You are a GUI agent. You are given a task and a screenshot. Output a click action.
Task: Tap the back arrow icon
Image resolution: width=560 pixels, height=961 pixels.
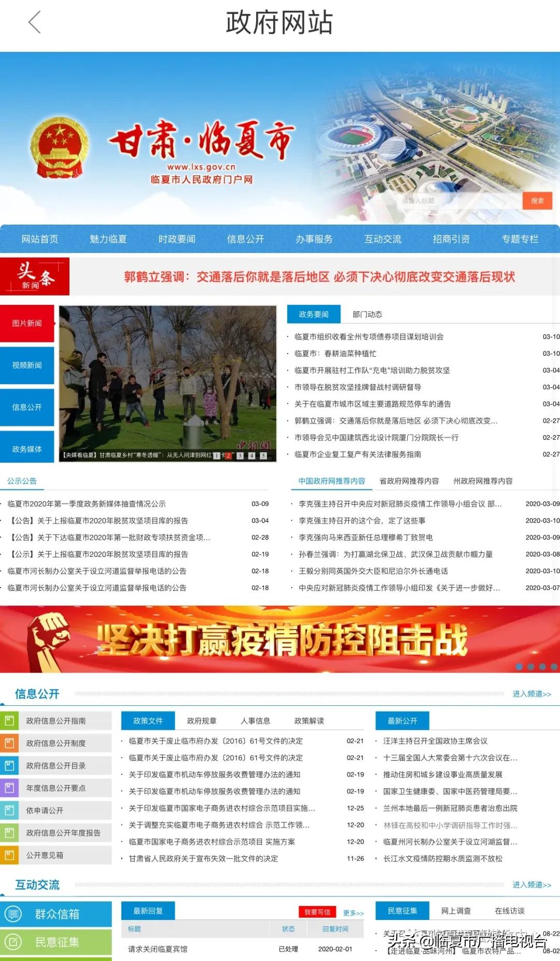click(x=34, y=23)
